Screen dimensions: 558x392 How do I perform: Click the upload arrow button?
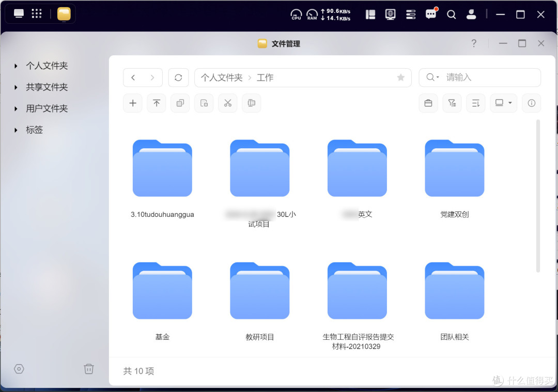[x=157, y=103]
